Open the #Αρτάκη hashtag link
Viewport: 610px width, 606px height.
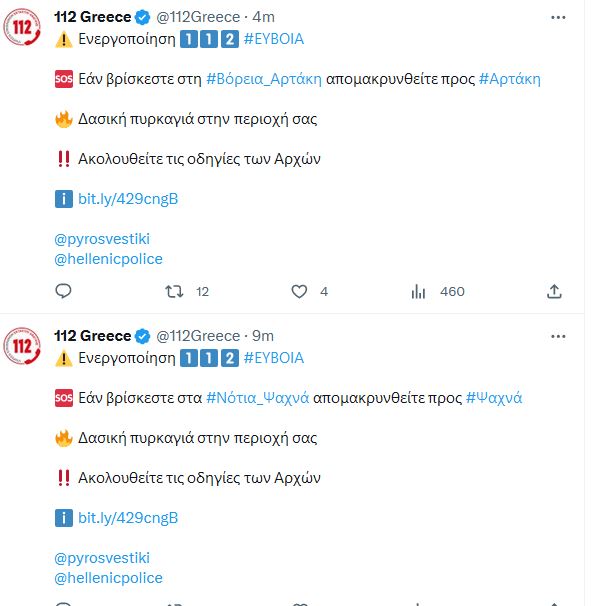pyautogui.click(x=509, y=79)
